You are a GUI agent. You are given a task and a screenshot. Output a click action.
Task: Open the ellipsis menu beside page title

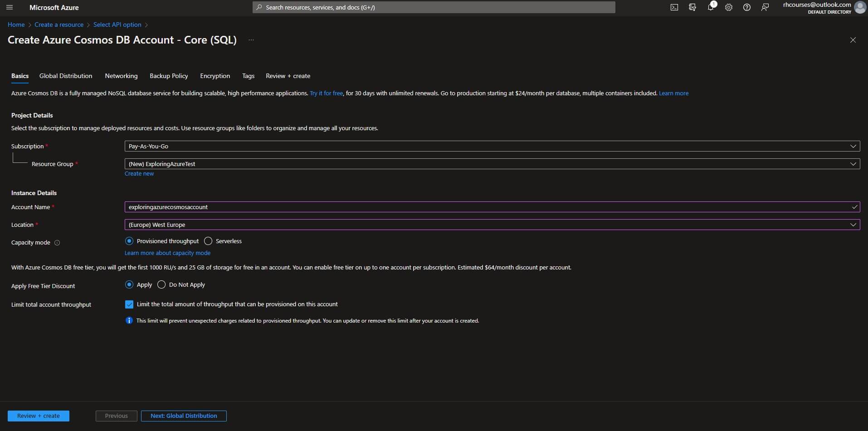point(251,40)
